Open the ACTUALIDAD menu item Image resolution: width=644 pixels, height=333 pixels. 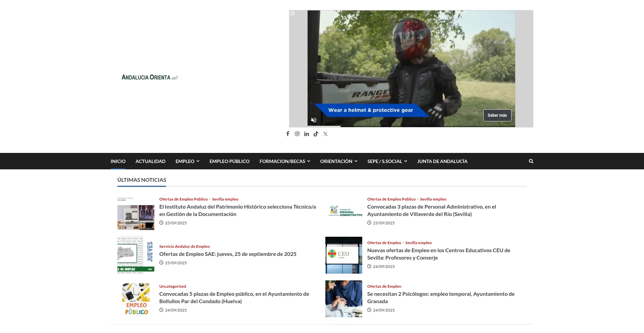(x=150, y=161)
